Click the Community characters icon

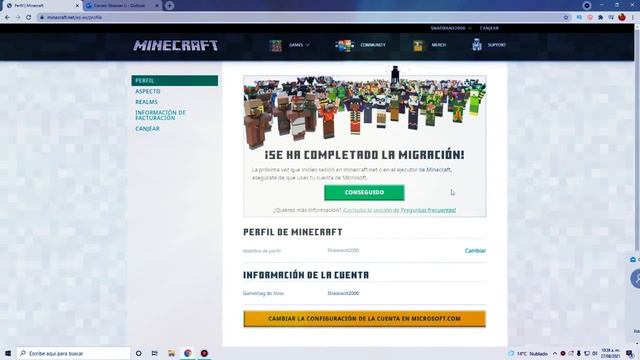[x=344, y=45]
